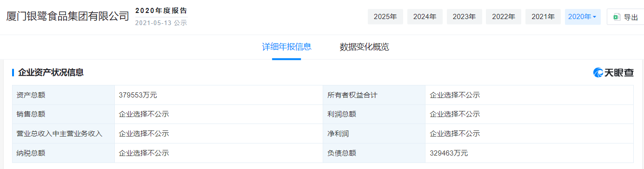Click the 净利润 row label
Viewport: 644px width, 169px height.
pos(338,133)
